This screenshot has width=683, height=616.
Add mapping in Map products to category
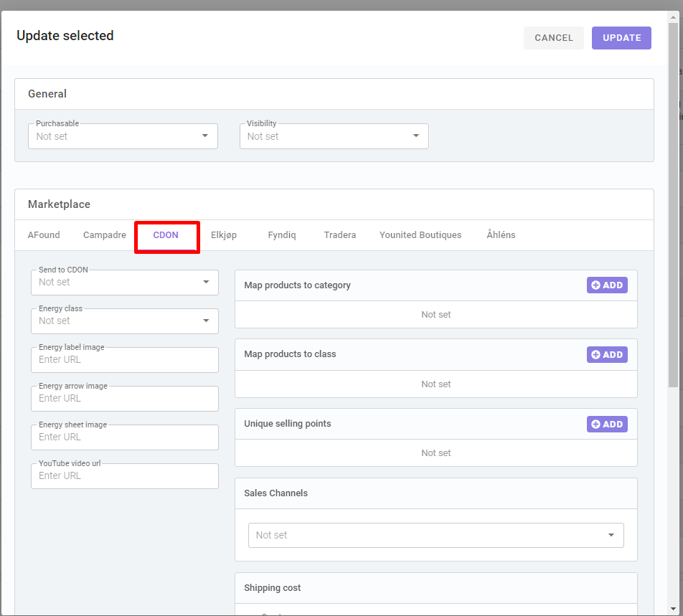pos(607,285)
